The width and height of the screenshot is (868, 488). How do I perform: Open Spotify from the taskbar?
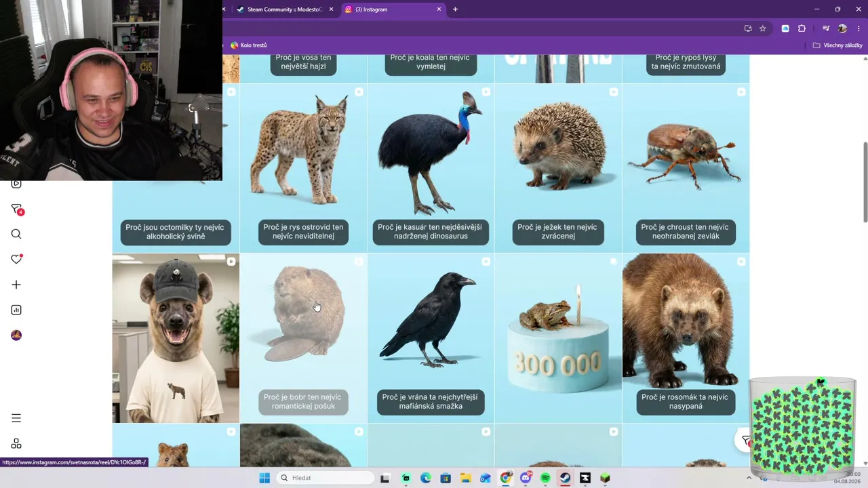pos(545,478)
